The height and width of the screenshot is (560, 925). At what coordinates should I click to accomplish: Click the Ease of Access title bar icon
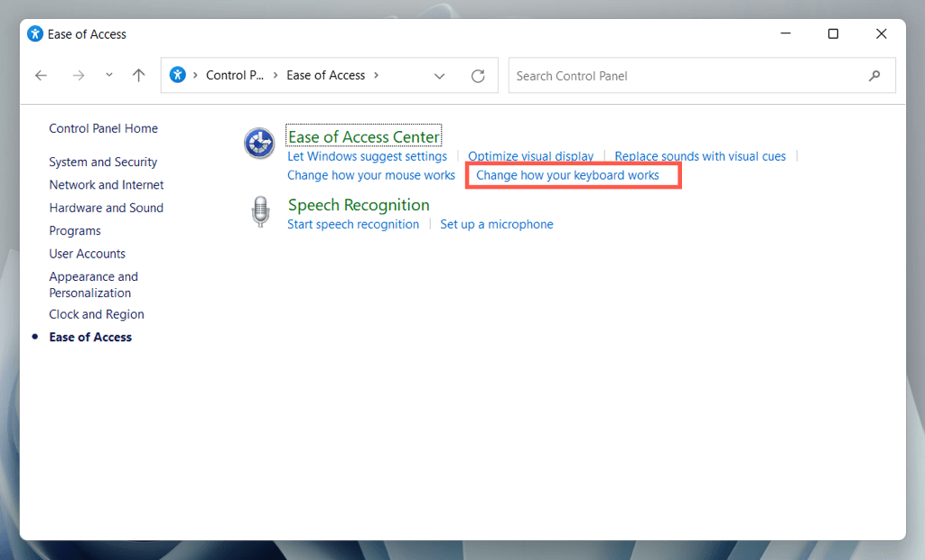coord(35,34)
